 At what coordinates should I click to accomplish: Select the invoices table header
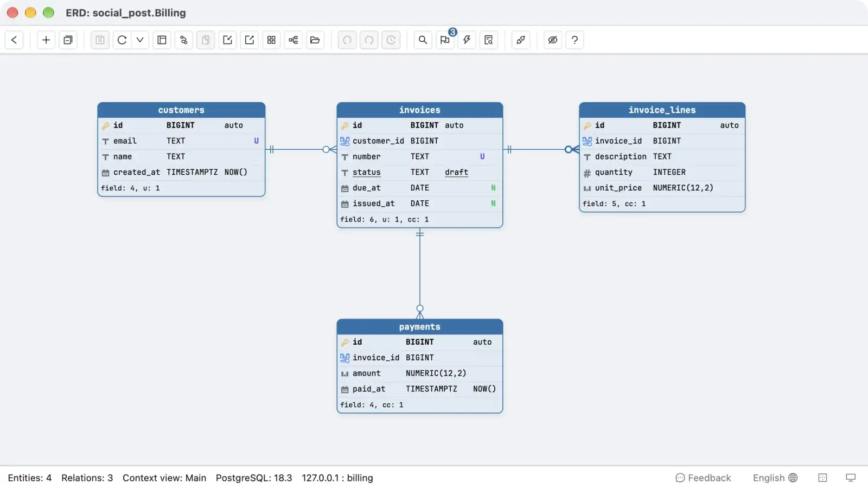point(420,110)
